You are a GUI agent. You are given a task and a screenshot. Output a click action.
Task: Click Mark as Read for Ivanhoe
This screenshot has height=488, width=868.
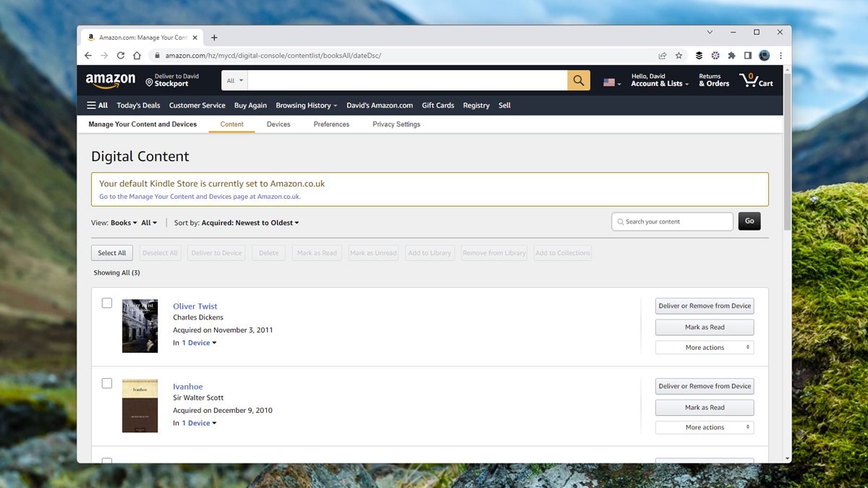click(x=704, y=407)
